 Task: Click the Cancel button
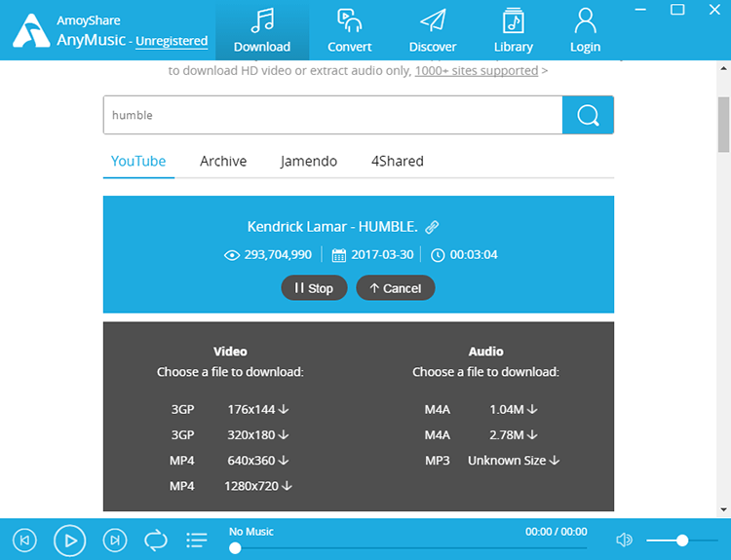(396, 288)
